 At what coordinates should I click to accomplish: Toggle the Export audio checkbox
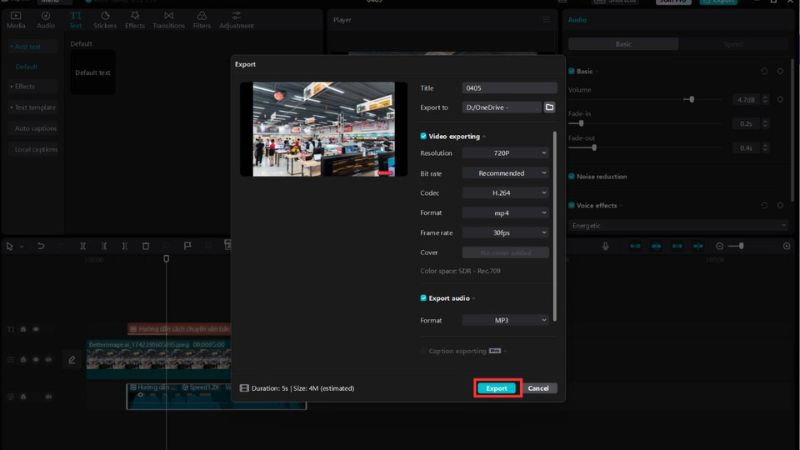pyautogui.click(x=424, y=298)
